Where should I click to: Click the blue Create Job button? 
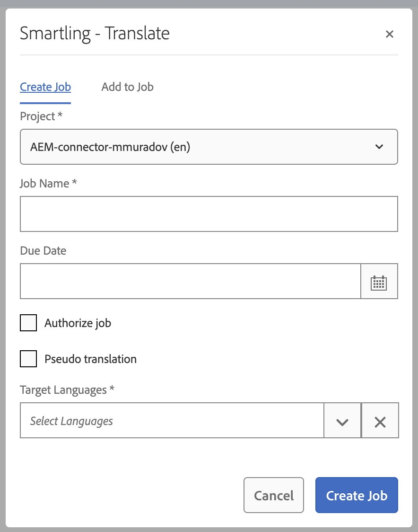click(357, 496)
